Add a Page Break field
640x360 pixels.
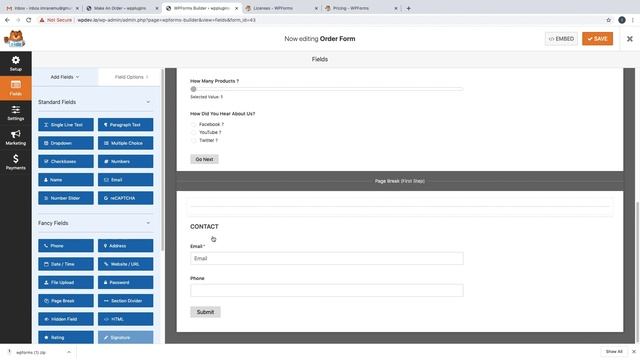[66, 301]
